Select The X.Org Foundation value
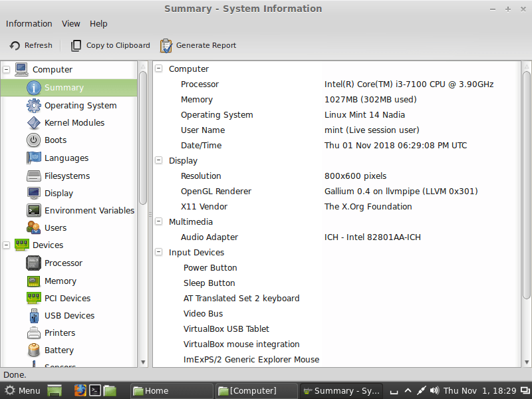This screenshot has height=399, width=532. (368, 206)
